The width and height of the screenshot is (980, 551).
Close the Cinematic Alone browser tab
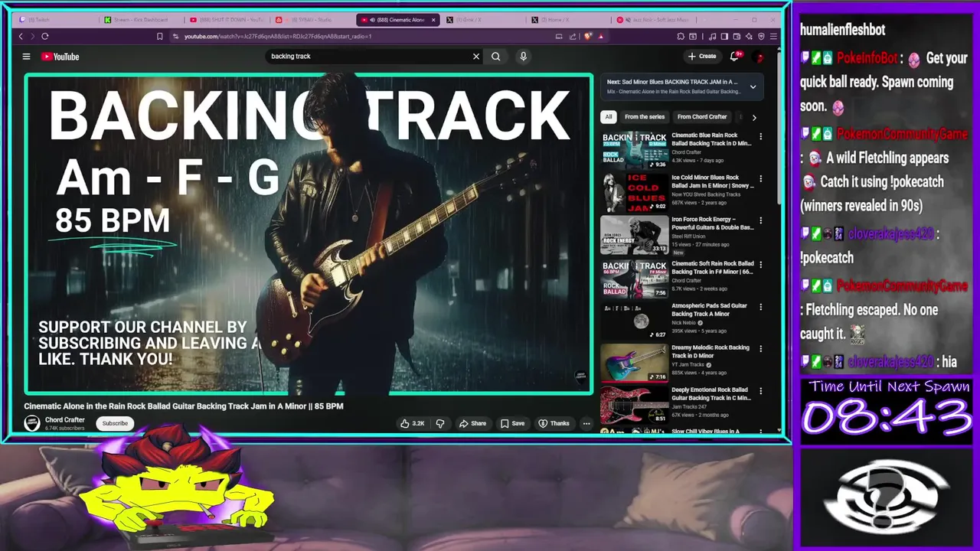pyautogui.click(x=434, y=20)
